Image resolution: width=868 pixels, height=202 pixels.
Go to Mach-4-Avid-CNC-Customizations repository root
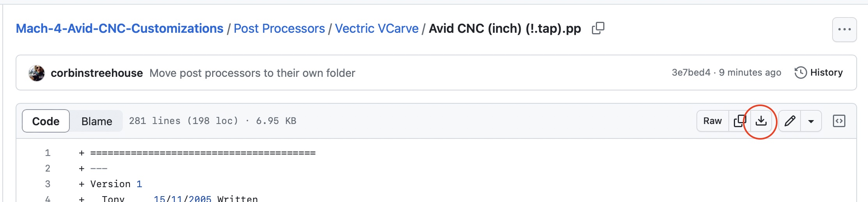coord(120,28)
